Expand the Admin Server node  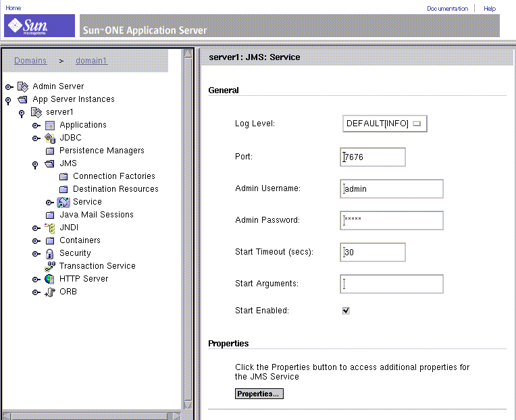coord(9,87)
